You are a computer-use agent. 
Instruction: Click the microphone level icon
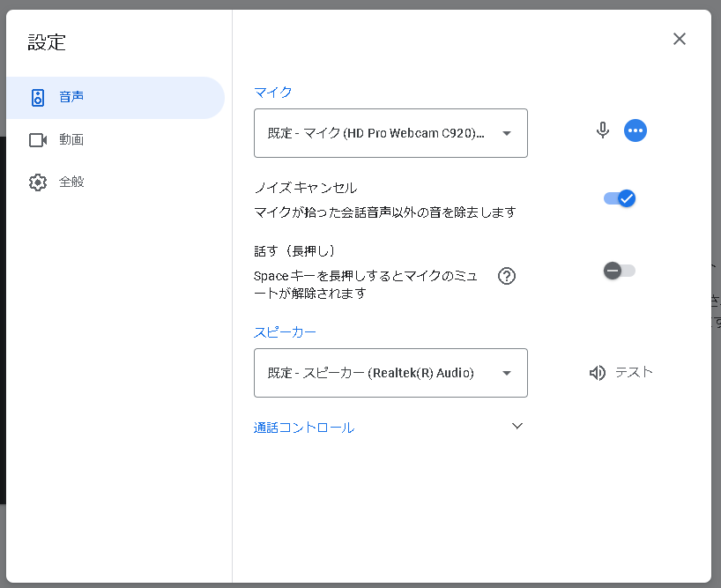[602, 130]
